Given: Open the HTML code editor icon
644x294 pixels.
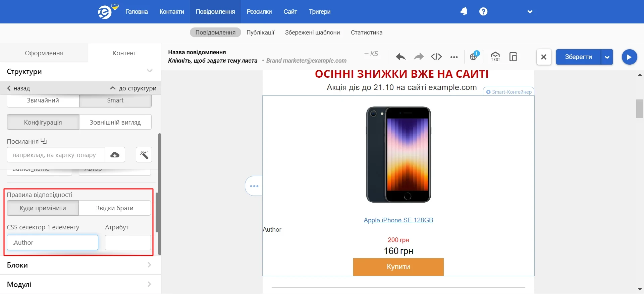Looking at the screenshot, I should (x=436, y=57).
